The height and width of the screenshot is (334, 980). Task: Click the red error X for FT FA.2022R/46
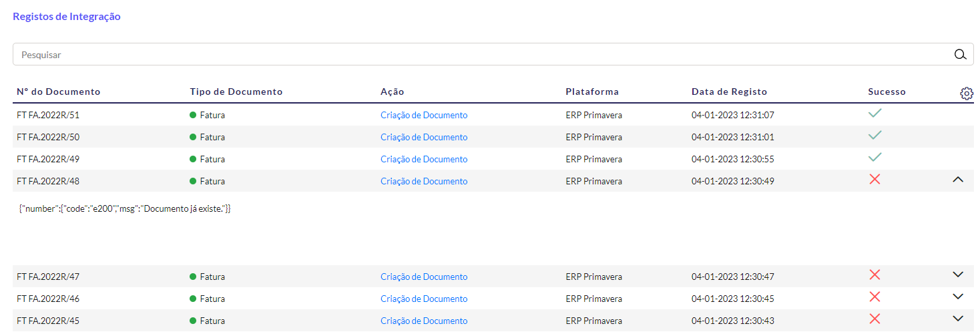click(x=875, y=297)
